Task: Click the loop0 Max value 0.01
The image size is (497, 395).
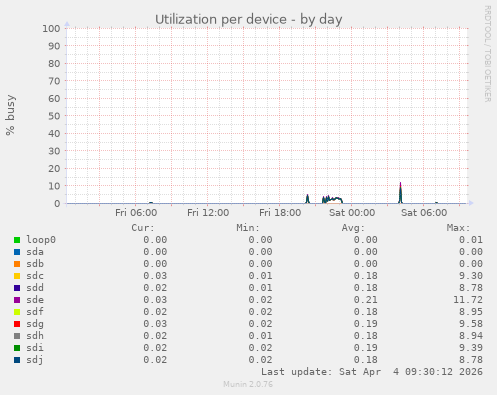Action: coord(471,240)
